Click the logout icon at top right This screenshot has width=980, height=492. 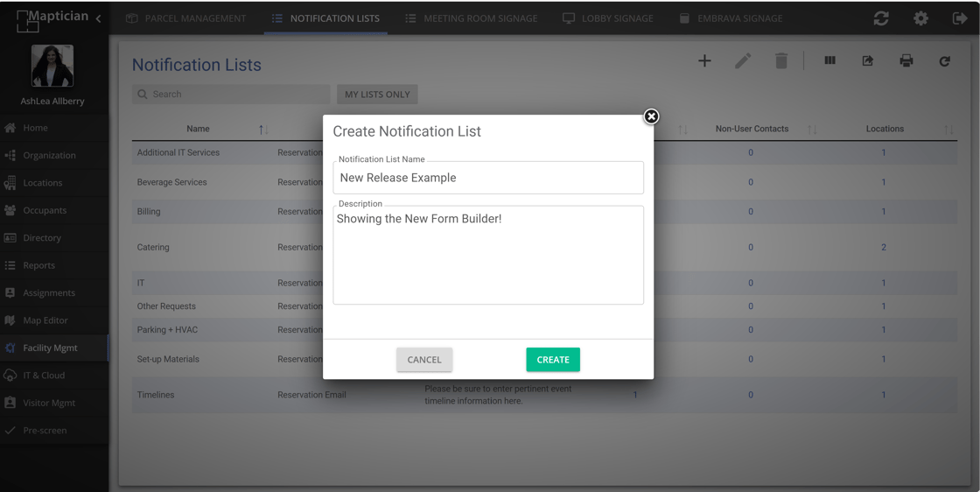[960, 18]
